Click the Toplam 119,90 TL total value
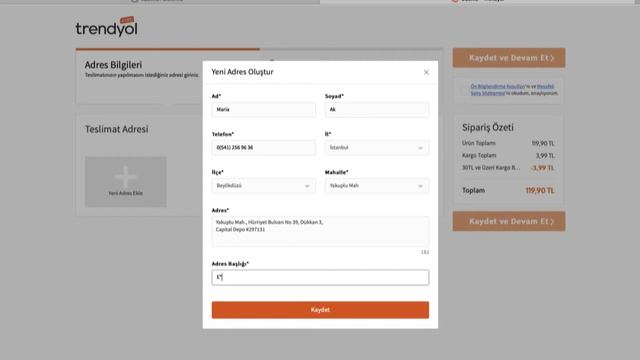This screenshot has height=360, width=640. [540, 191]
